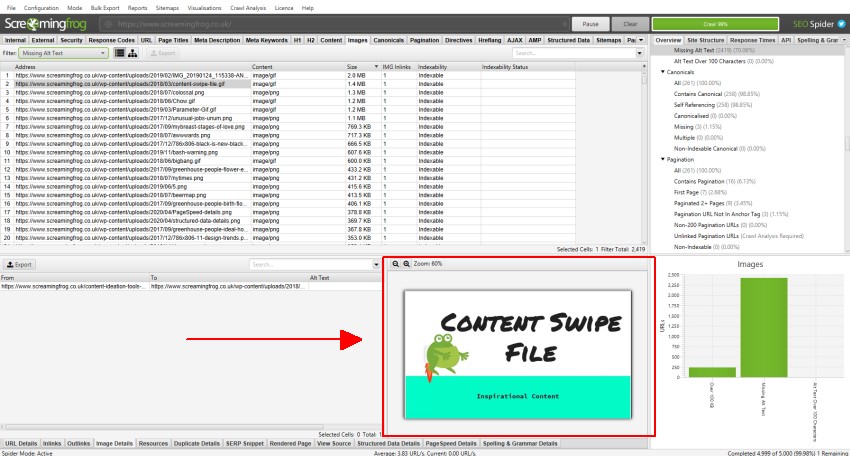The width and height of the screenshot is (850, 456).
Task: Open the Image Details bottom tab
Action: pyautogui.click(x=115, y=442)
